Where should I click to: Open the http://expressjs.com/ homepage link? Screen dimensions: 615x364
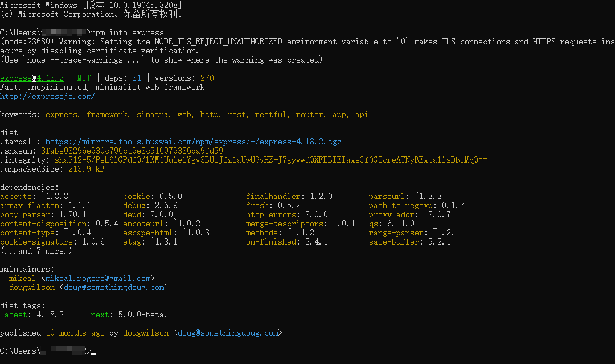(x=47, y=96)
